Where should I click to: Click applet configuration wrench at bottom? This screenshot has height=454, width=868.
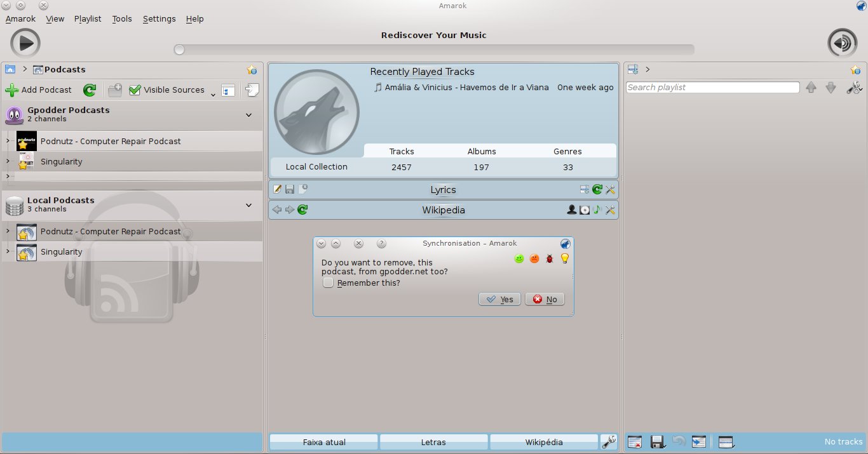click(x=609, y=442)
